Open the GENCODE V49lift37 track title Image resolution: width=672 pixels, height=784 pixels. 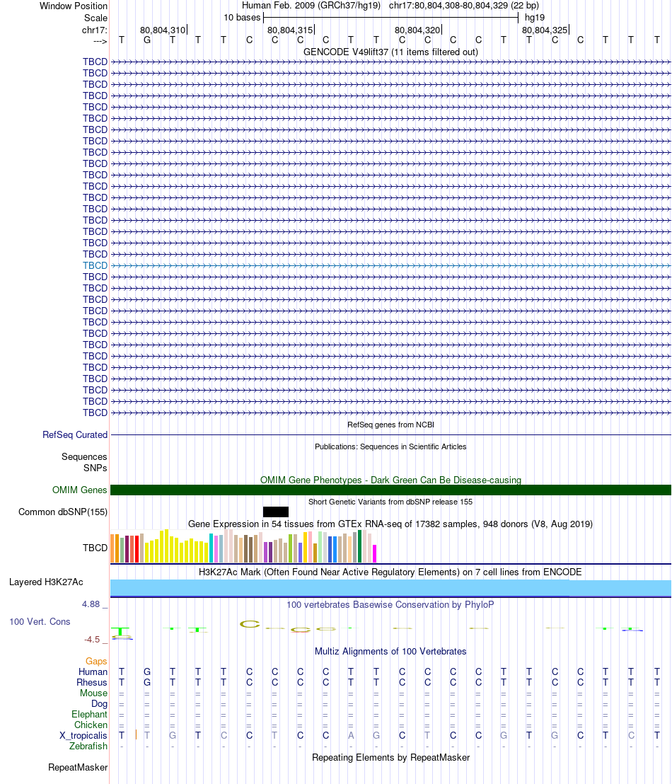[x=390, y=52]
